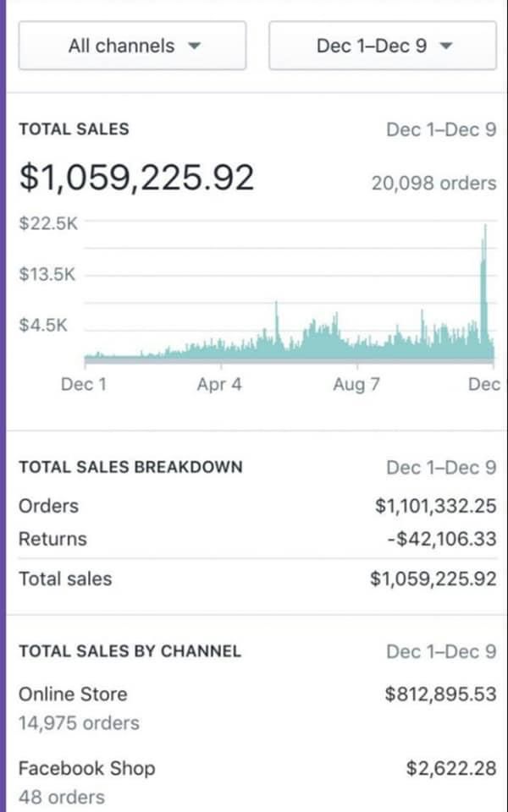Image resolution: width=508 pixels, height=812 pixels.
Task: Click the $812,895.53 Online Store amount
Action: (440, 694)
